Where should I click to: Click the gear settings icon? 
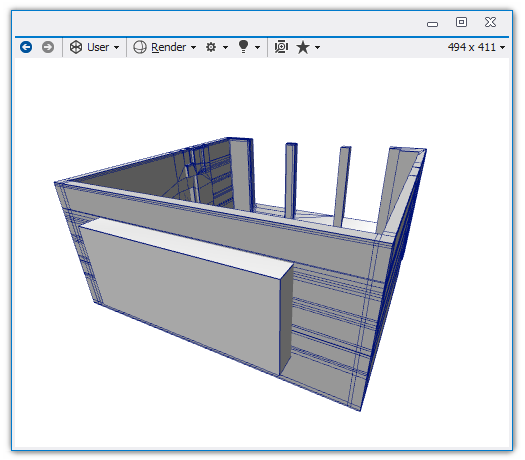(x=211, y=47)
